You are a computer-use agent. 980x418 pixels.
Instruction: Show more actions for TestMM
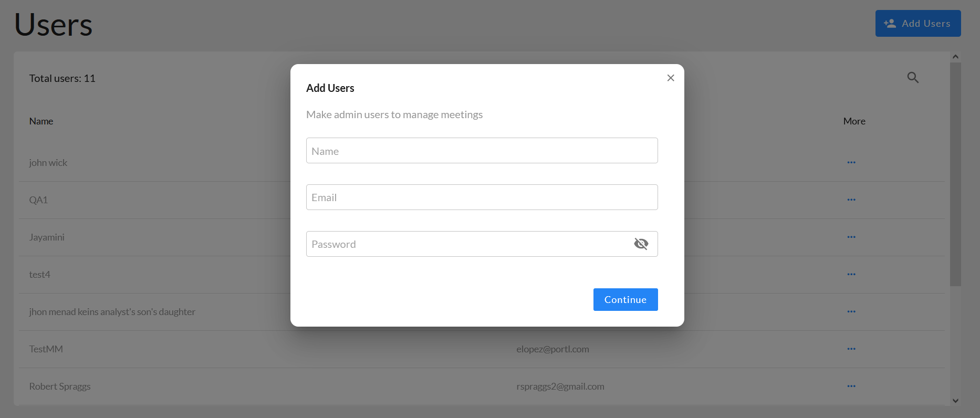(851, 349)
